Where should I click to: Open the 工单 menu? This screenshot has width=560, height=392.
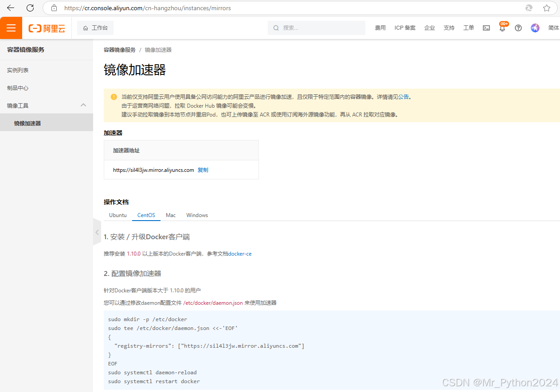click(x=469, y=28)
